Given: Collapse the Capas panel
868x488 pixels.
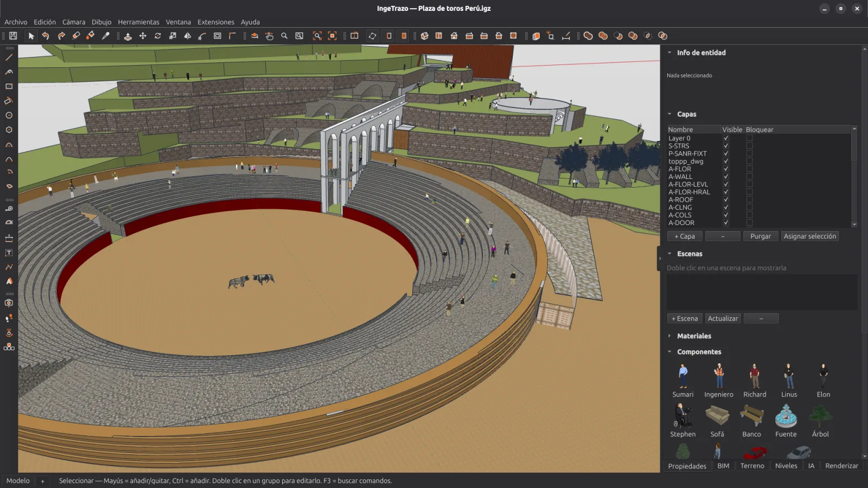Looking at the screenshot, I should 669,114.
